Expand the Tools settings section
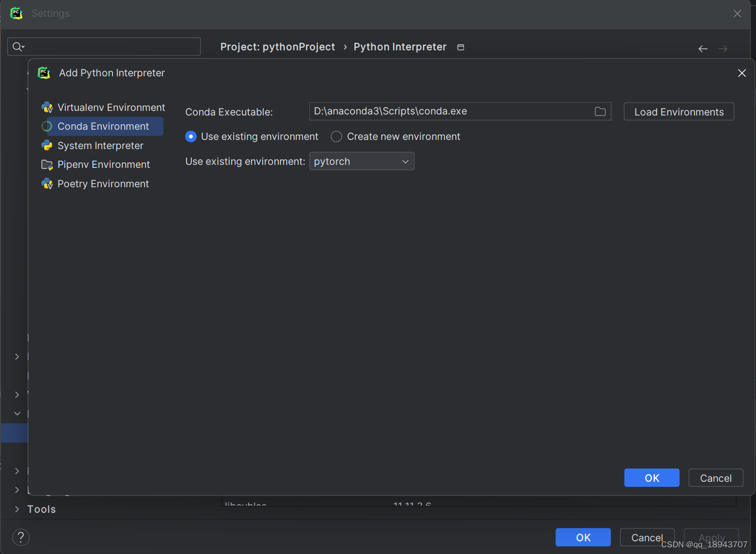756x554 pixels. [17, 509]
